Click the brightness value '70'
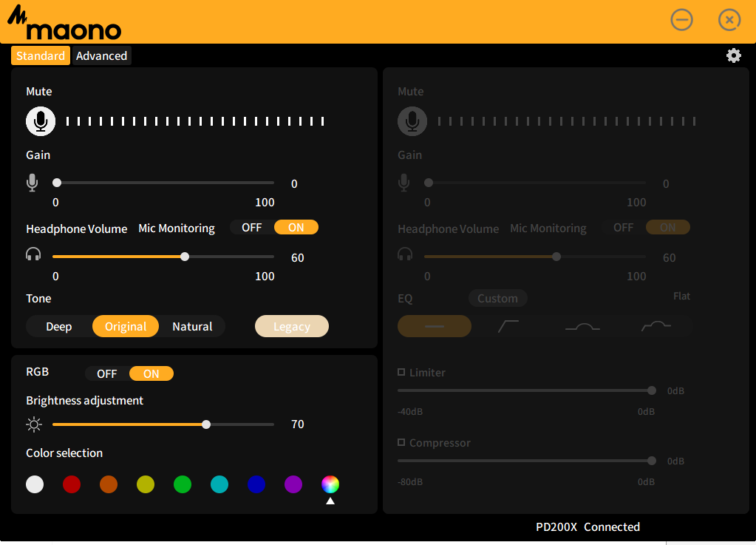This screenshot has width=756, height=545. coord(298,424)
